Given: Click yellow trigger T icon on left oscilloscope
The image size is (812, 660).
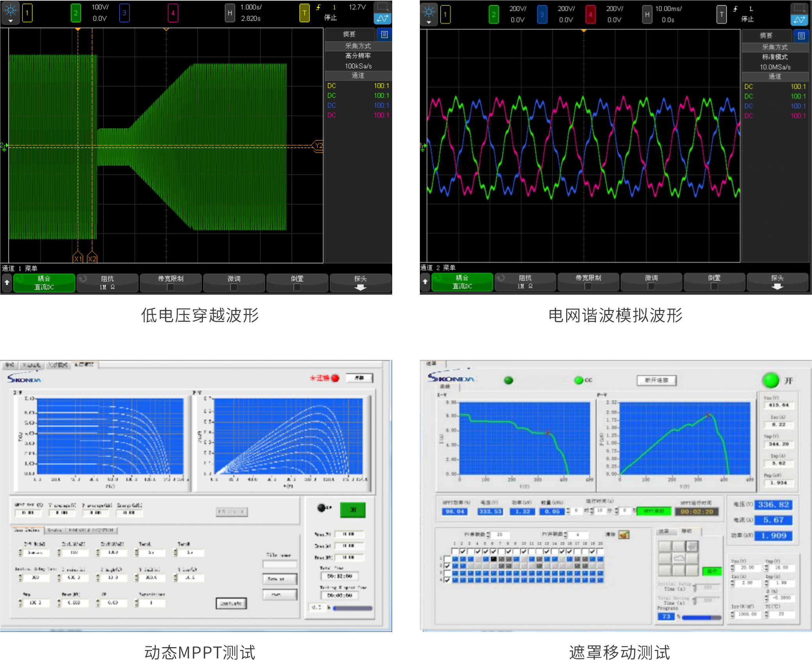Looking at the screenshot, I should [x=304, y=13].
